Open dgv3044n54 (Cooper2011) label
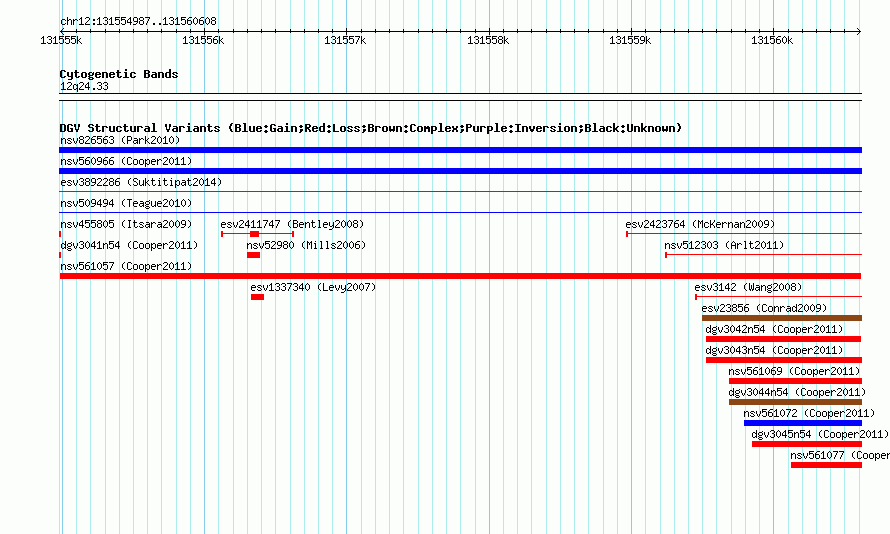 point(797,392)
